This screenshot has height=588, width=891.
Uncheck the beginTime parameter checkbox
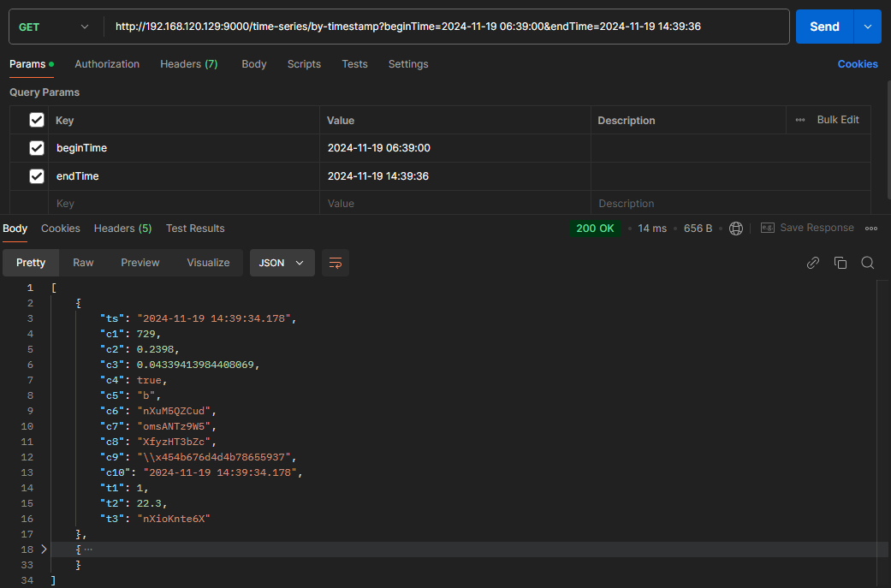click(x=37, y=148)
